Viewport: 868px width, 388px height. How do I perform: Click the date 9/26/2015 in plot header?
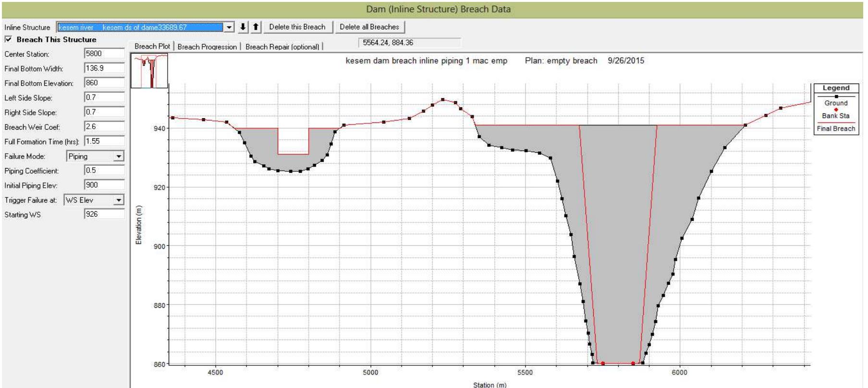pos(626,61)
